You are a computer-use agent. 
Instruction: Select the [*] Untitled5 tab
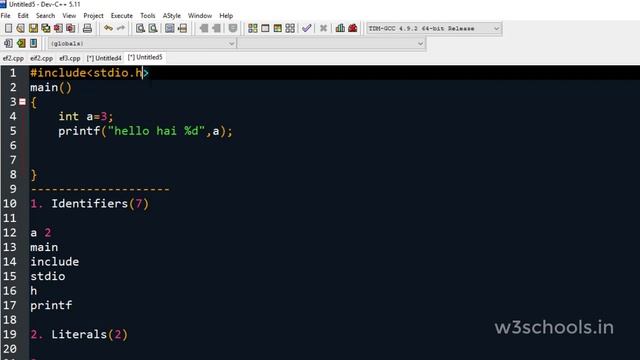point(145,58)
